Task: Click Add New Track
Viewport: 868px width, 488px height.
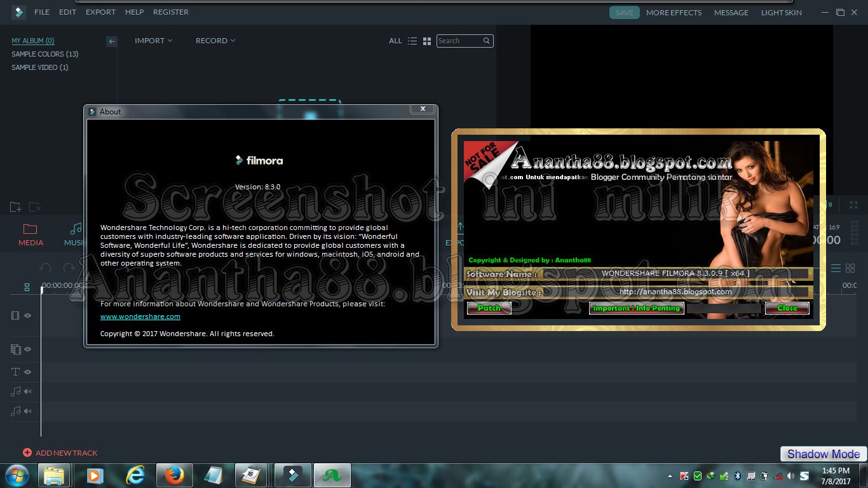Action: 66,453
